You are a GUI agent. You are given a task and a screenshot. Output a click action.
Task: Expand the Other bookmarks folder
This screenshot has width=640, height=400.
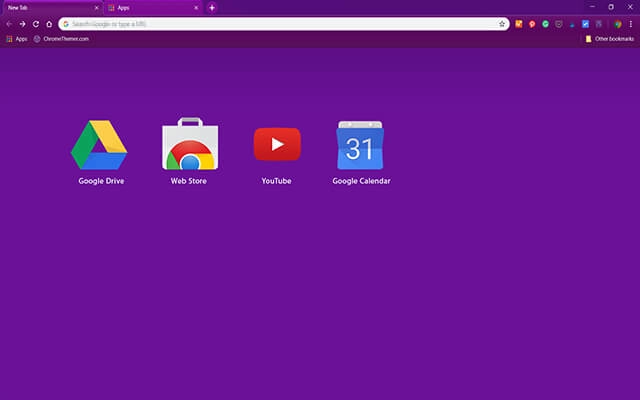point(610,39)
